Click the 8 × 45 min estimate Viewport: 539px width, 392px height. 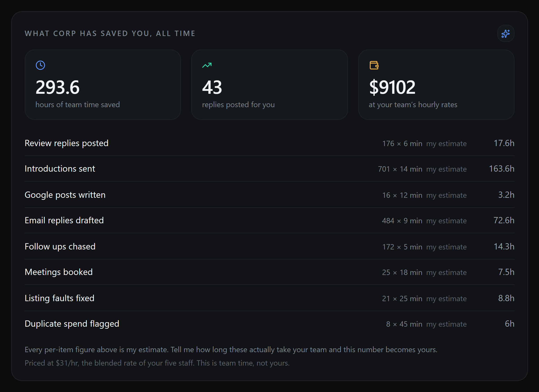tap(404, 324)
